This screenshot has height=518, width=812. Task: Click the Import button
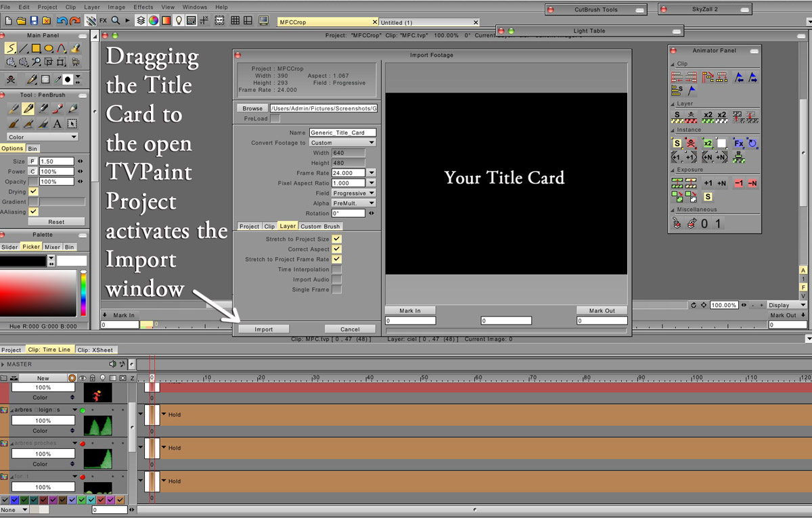point(264,329)
